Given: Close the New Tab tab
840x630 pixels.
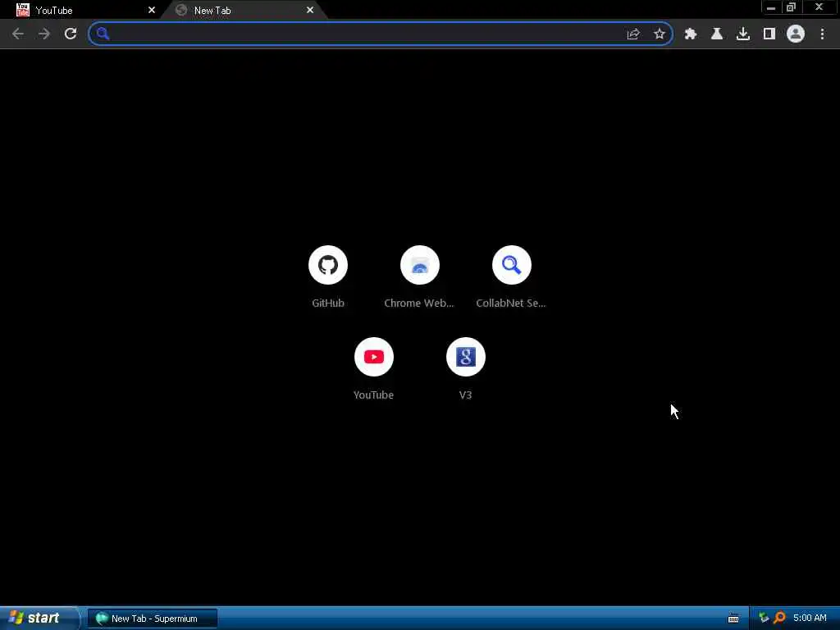Looking at the screenshot, I should pos(309,10).
